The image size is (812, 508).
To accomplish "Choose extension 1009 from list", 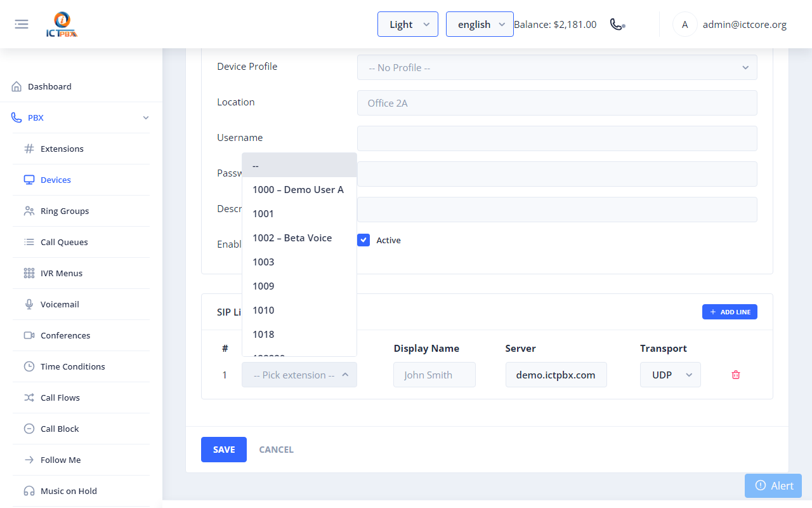I will tap(299, 286).
